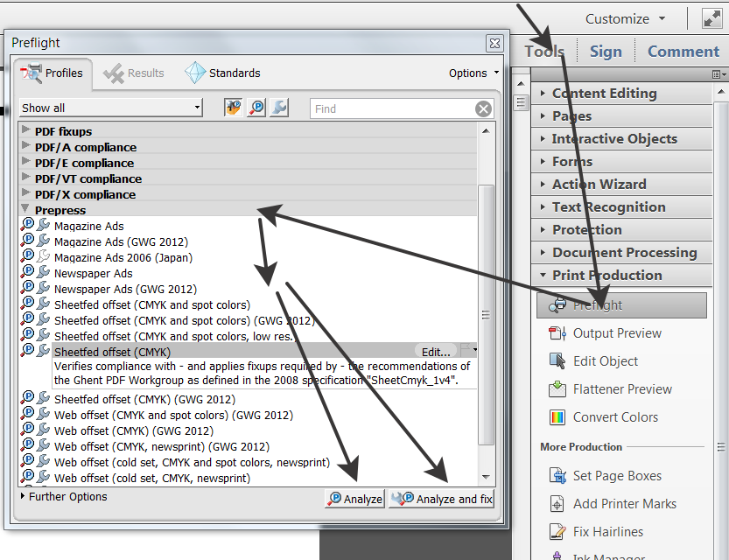Screen dimensions: 729x560
Task: Clear the Find search field
Action: pyautogui.click(x=483, y=108)
